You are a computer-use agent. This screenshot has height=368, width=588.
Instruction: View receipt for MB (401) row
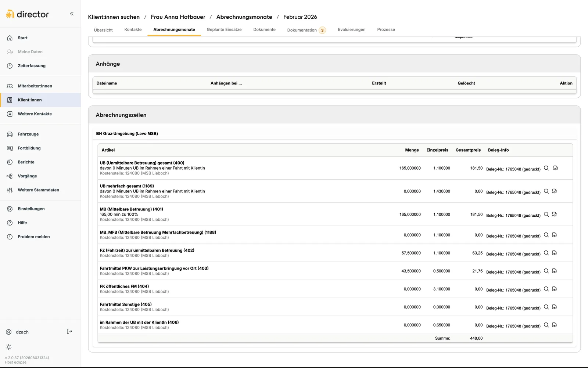[546, 214]
